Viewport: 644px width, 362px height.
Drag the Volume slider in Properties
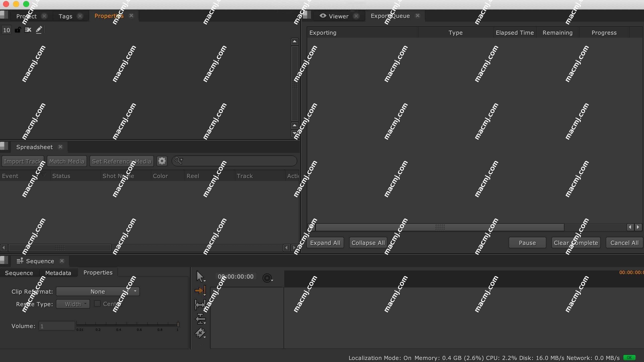tap(179, 325)
